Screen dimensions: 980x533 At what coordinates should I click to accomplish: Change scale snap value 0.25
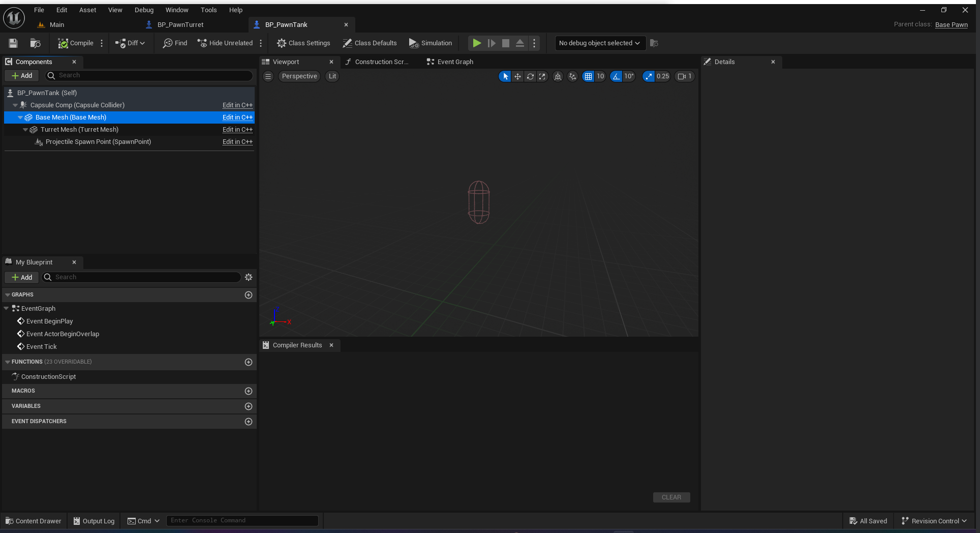pyautogui.click(x=663, y=76)
